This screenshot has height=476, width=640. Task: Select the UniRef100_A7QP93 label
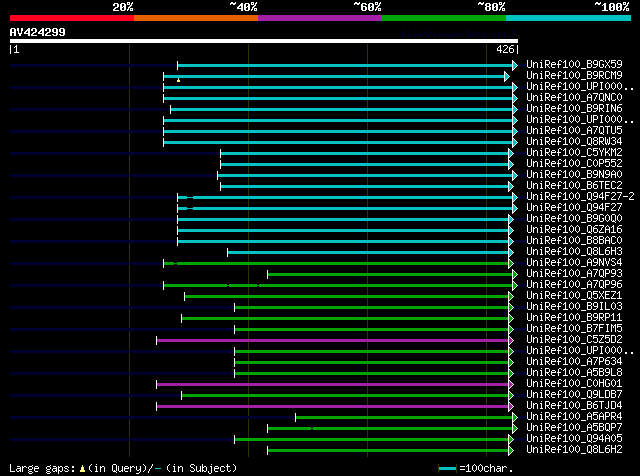click(574, 274)
